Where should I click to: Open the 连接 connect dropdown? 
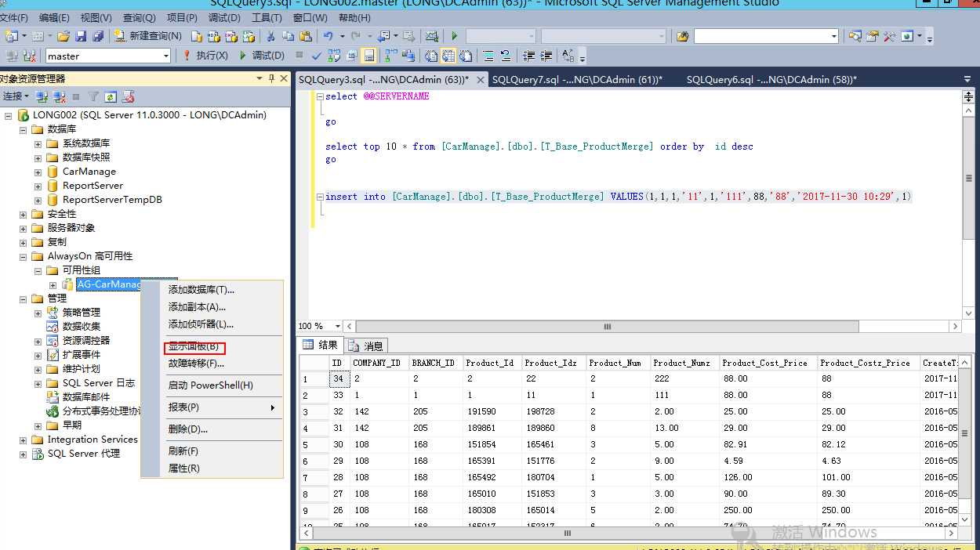16,96
